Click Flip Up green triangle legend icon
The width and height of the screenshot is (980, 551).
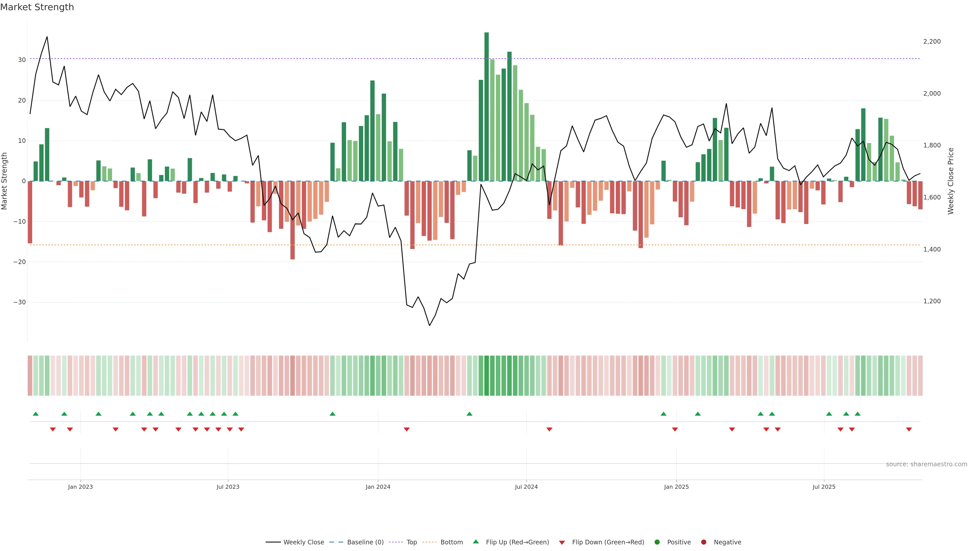[x=475, y=542]
